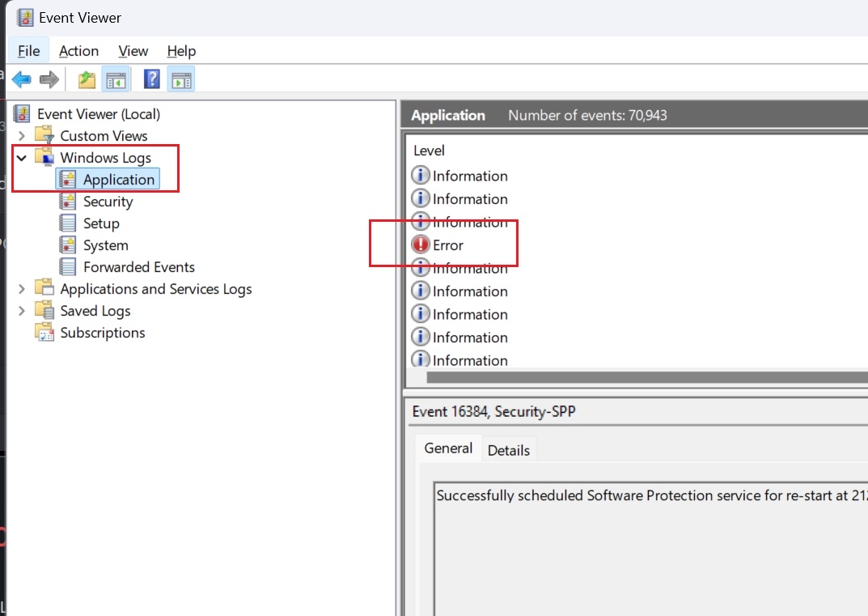Click the Application log icon in tree
This screenshot has width=868, height=616.
(67, 179)
